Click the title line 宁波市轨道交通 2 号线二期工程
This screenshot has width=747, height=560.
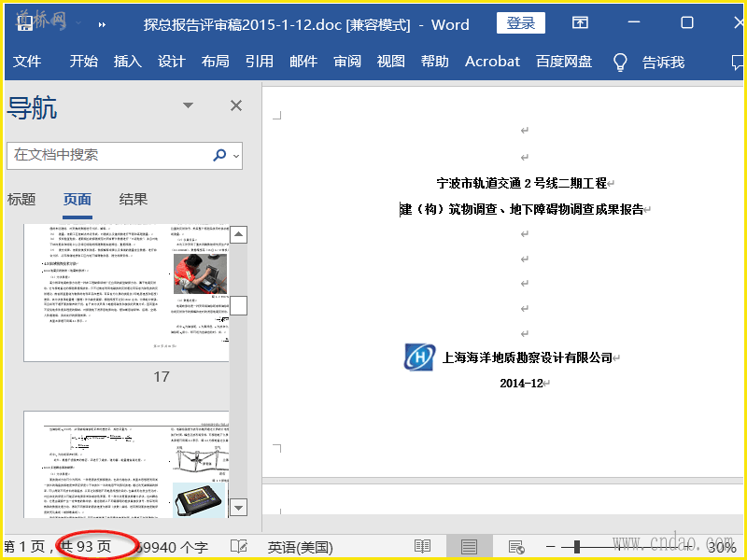(522, 183)
